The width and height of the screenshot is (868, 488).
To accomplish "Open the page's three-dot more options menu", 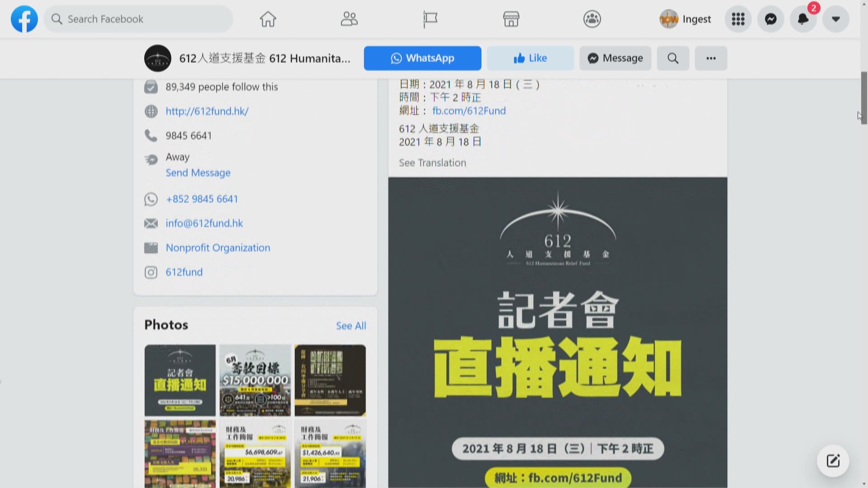I will click(x=711, y=58).
